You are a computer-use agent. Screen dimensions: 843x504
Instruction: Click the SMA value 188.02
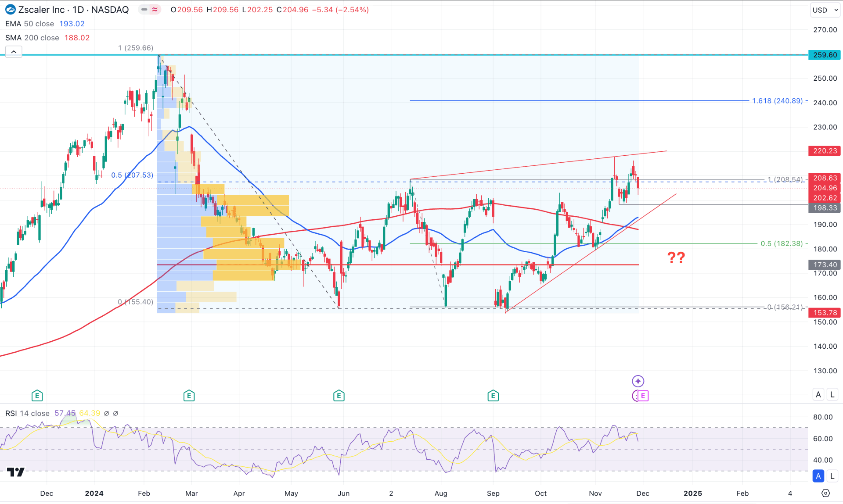point(77,38)
